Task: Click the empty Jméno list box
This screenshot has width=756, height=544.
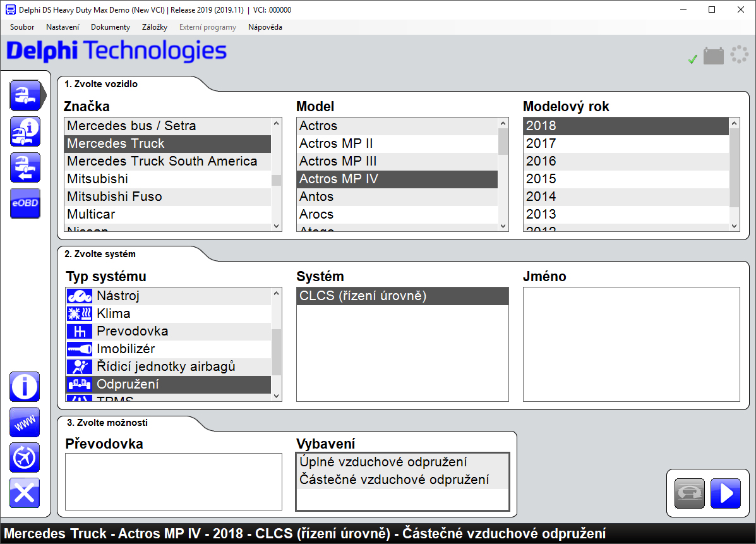Action: coord(631,344)
